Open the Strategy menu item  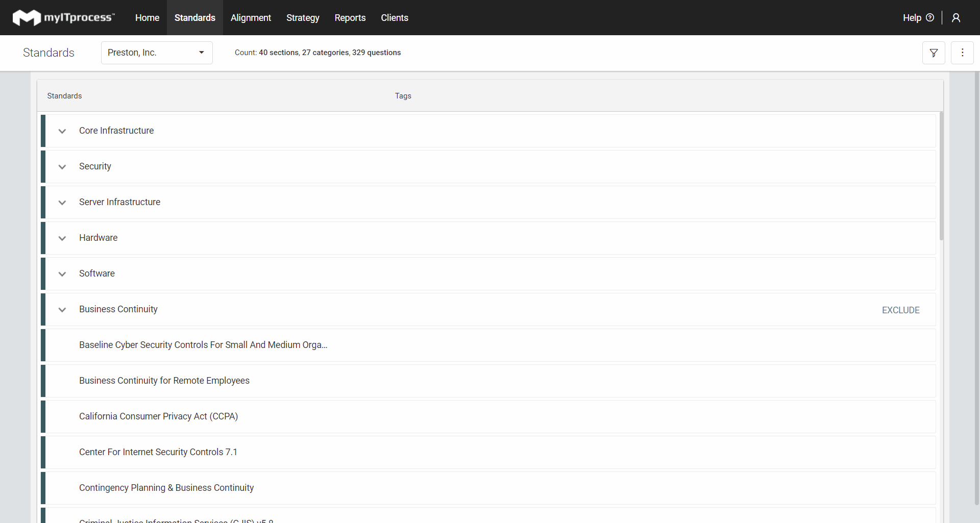[303, 17]
